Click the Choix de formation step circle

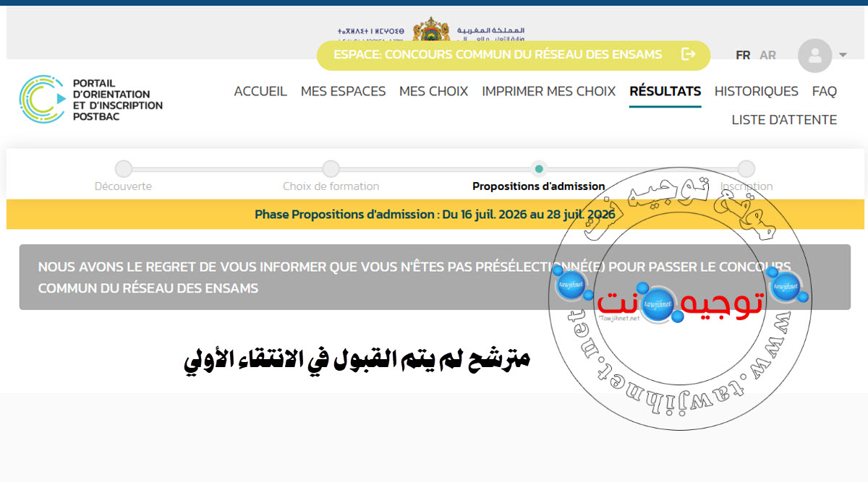pos(331,169)
